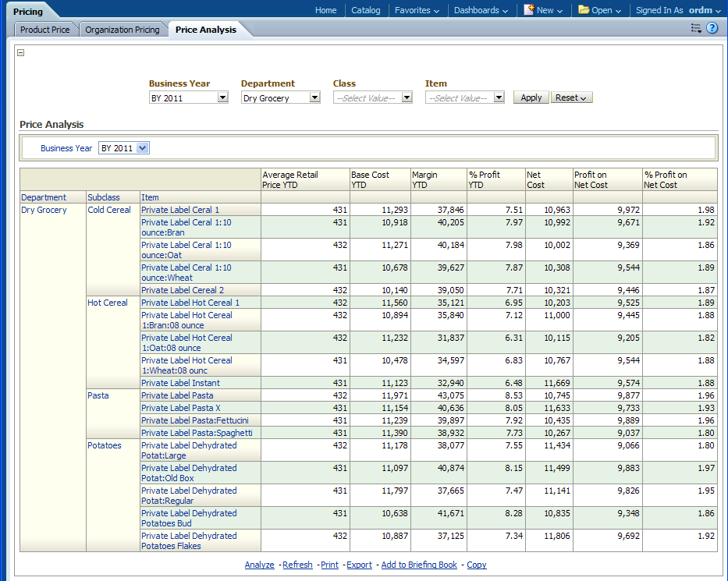Click the Apply button
728x581 pixels.
click(x=531, y=97)
